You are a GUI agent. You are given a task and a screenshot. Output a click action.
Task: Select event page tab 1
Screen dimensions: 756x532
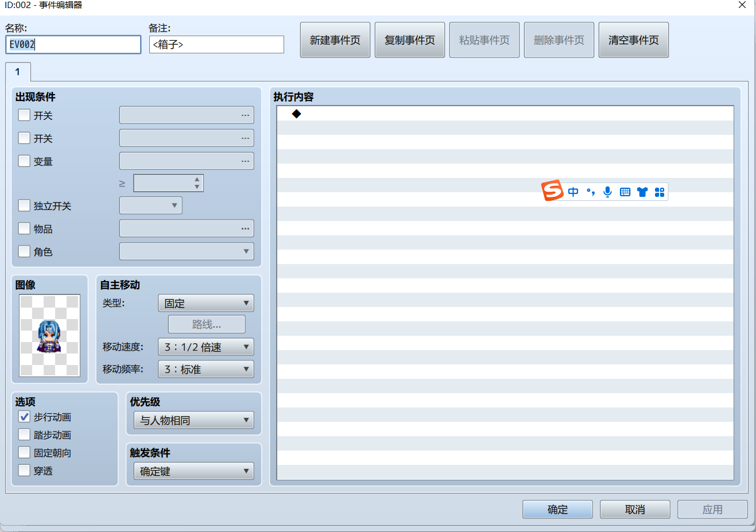18,72
